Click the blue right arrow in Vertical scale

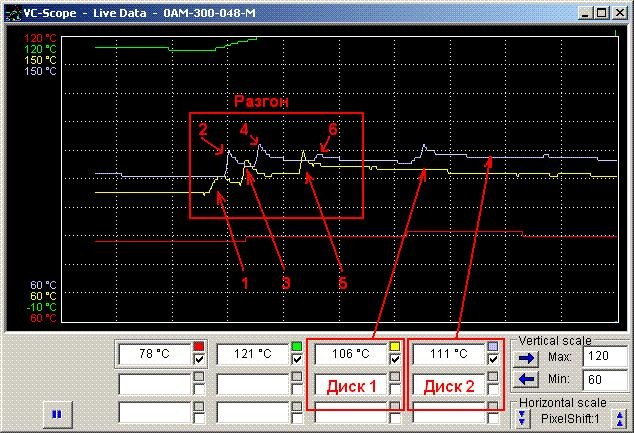[x=526, y=358]
